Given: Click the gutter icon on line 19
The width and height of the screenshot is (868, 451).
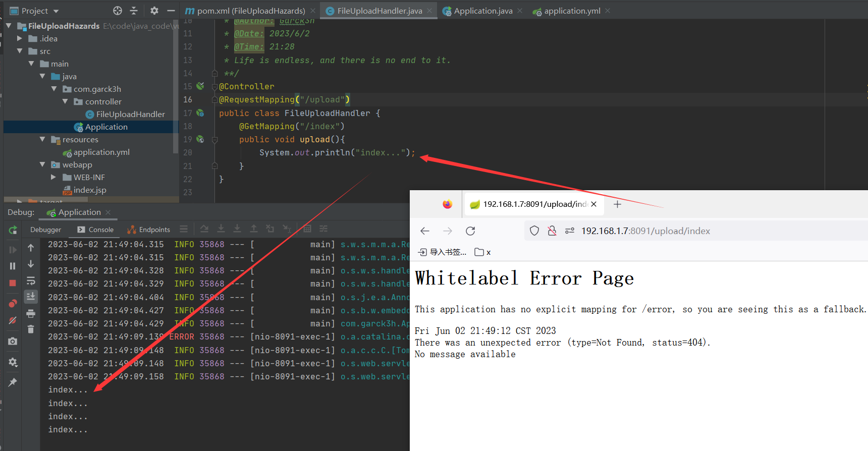Looking at the screenshot, I should coord(200,139).
